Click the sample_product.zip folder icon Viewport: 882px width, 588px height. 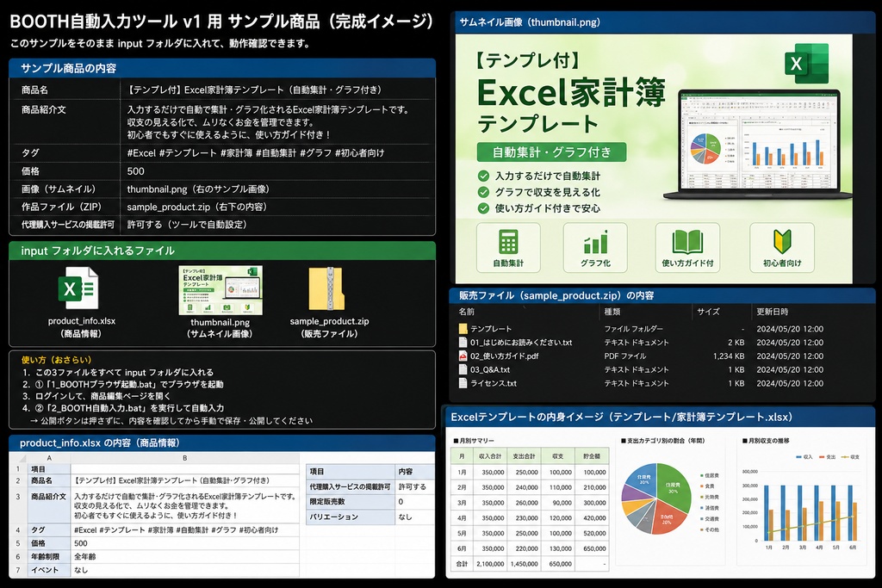pos(326,288)
